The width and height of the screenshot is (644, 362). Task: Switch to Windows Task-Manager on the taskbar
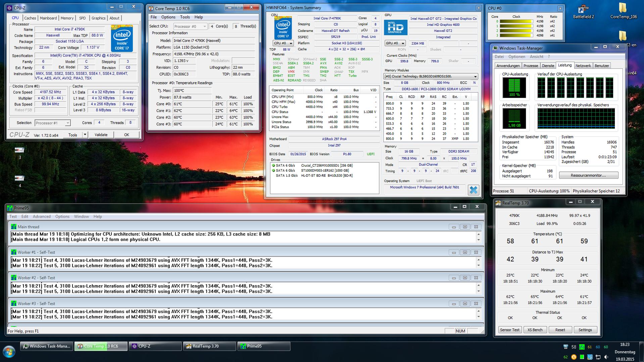pyautogui.click(x=47, y=346)
